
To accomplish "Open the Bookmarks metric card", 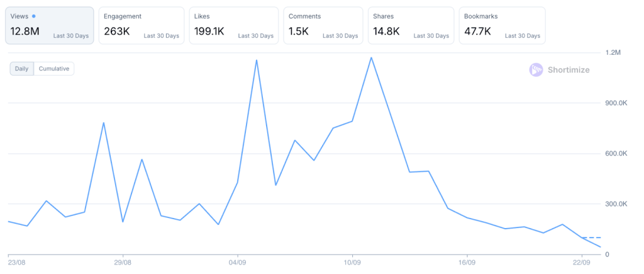I will pos(502,26).
